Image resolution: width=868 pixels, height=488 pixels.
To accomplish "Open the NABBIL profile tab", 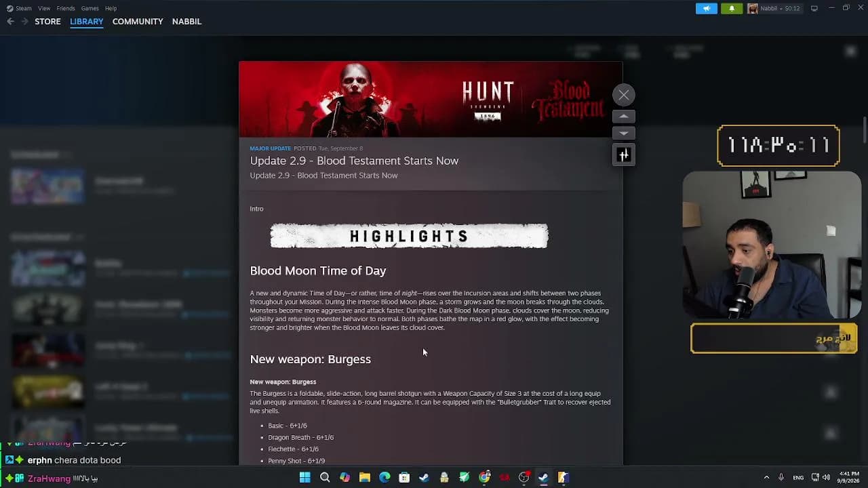I will tap(186, 22).
